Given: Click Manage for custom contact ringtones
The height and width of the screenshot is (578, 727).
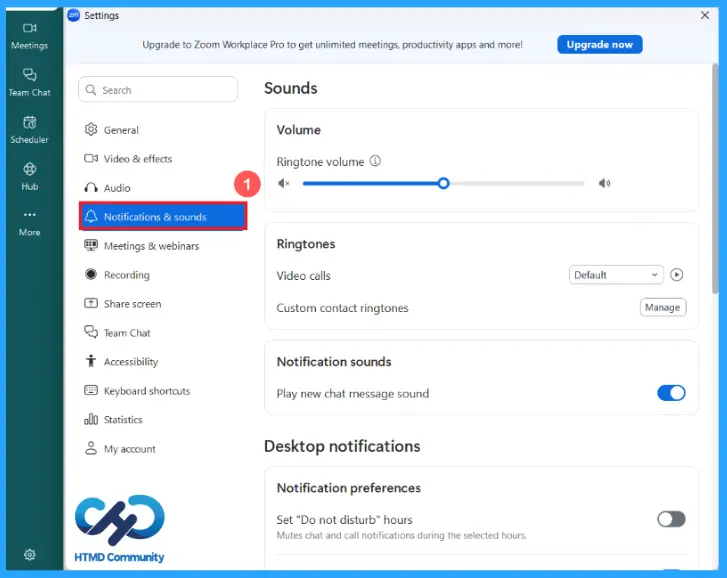Looking at the screenshot, I should point(663,307).
